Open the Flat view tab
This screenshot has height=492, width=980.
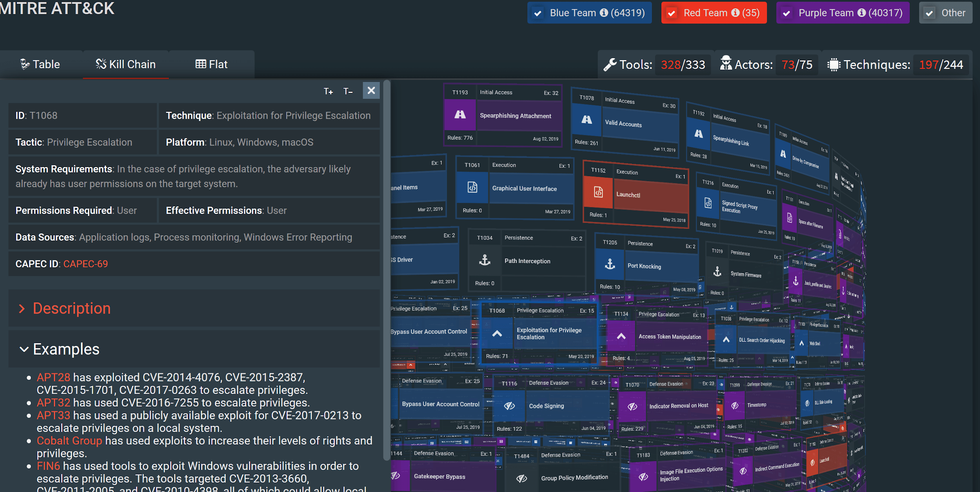coord(212,64)
